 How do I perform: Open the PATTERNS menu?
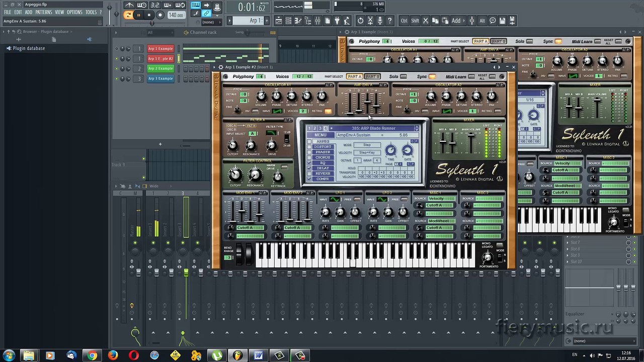[x=44, y=12]
